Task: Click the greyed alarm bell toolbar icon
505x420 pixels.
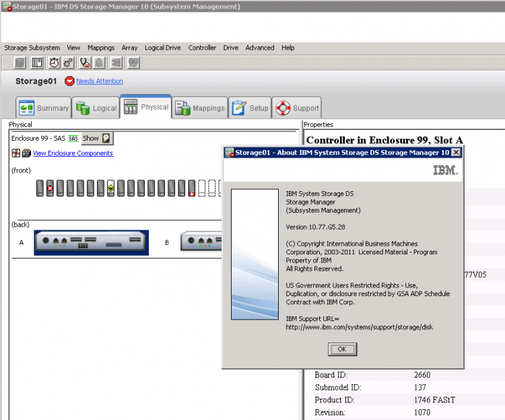Action: 99,63
